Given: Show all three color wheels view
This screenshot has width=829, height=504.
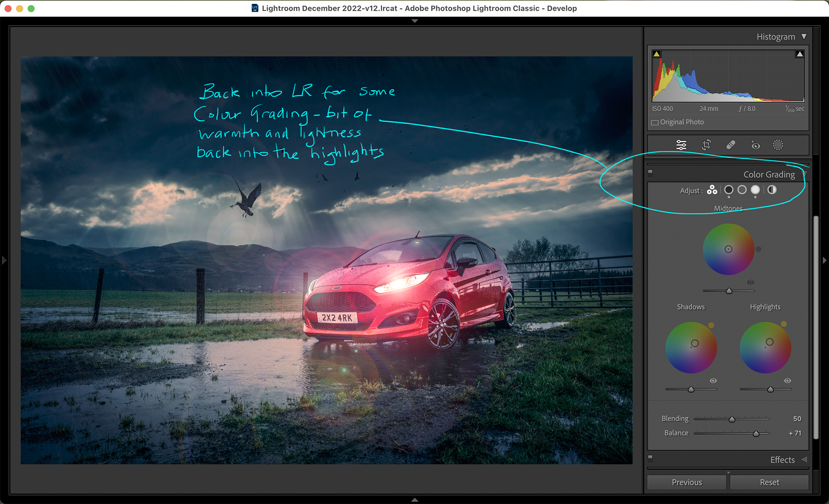Looking at the screenshot, I should click(712, 190).
